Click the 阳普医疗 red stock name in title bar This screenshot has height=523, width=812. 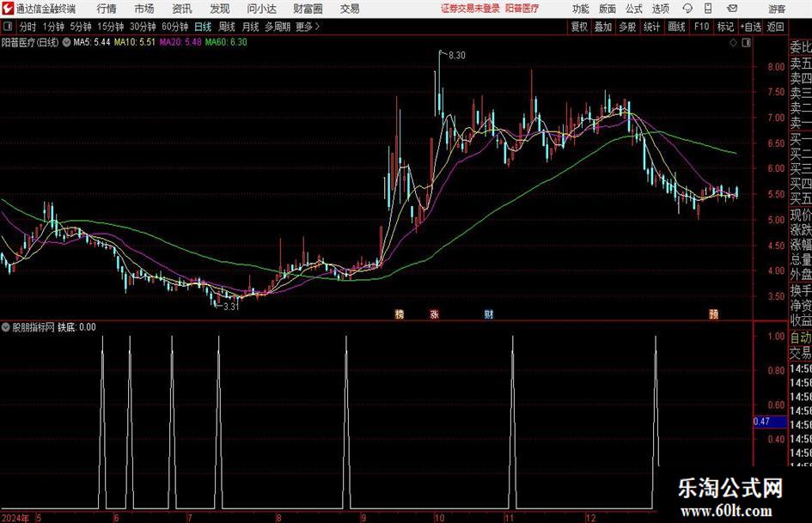[x=522, y=9]
